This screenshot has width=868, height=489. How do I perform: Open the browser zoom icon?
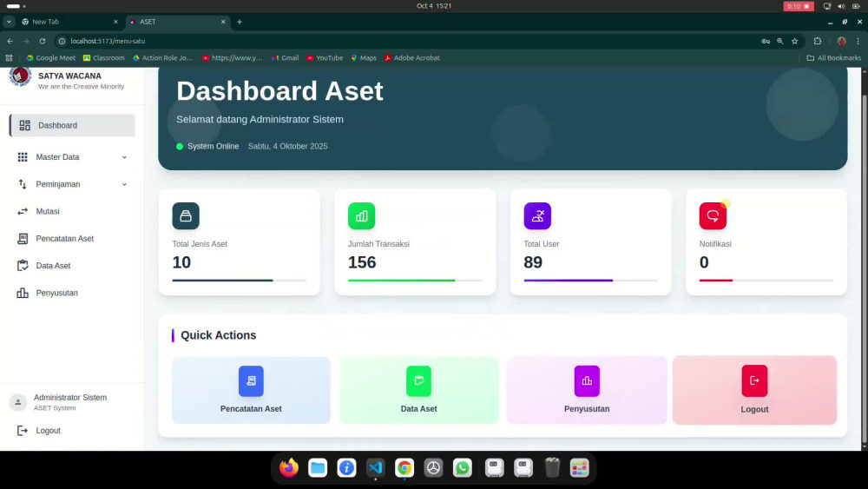pyautogui.click(x=780, y=41)
